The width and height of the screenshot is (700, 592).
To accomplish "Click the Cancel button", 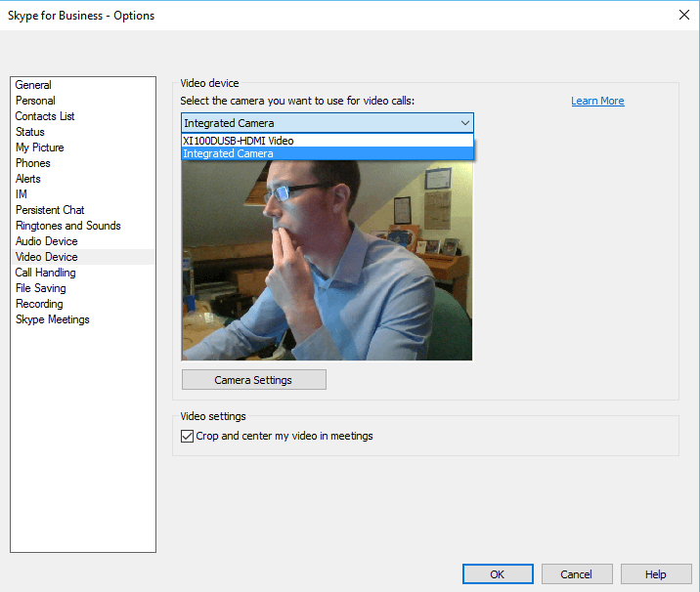I will tap(577, 574).
